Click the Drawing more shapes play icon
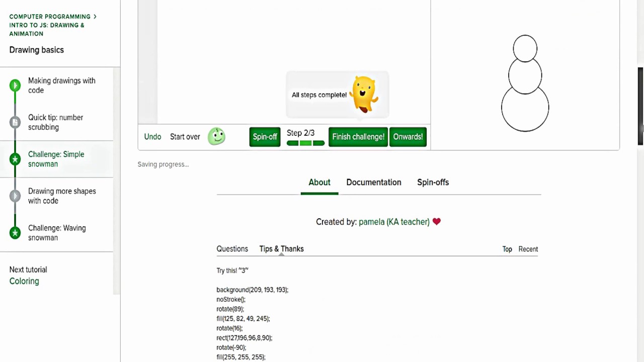This screenshot has height=362, width=644. (15, 196)
